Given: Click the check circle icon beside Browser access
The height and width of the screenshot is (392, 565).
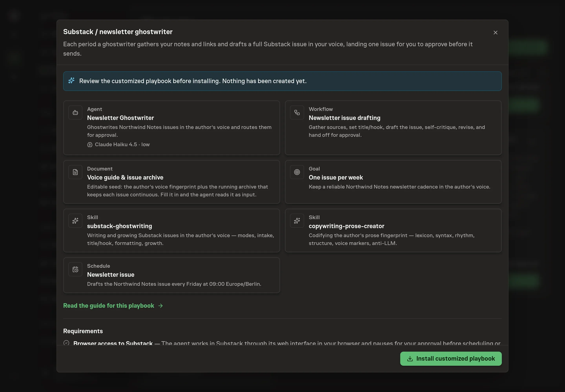Looking at the screenshot, I should coord(66,343).
